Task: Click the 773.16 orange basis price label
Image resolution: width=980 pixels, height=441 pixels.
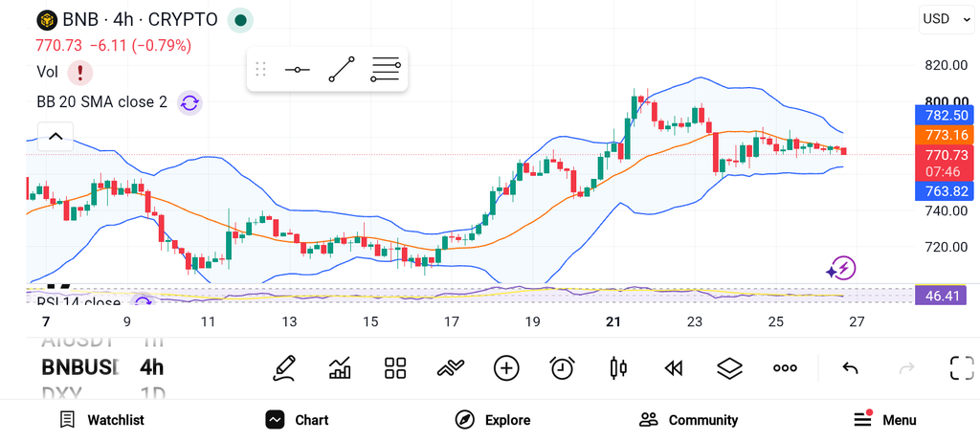Action: [x=946, y=135]
